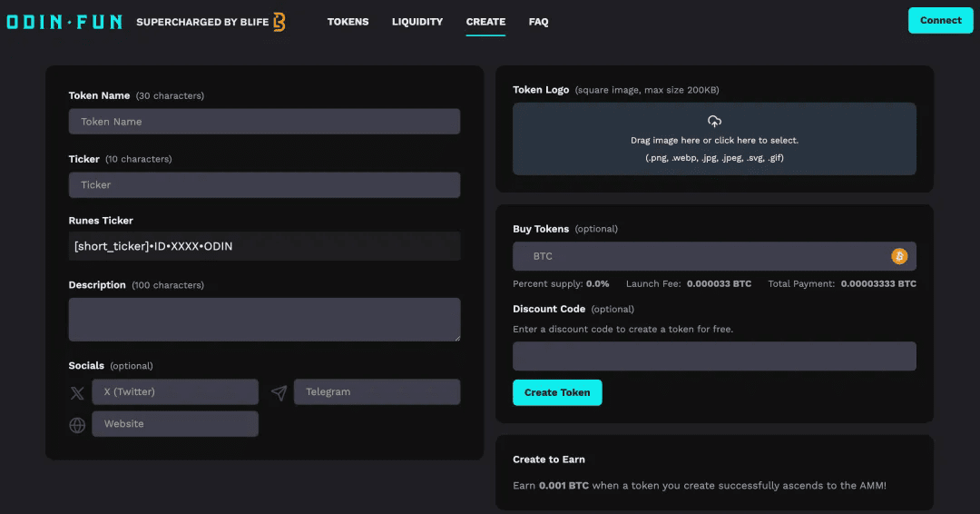The height and width of the screenshot is (514, 980).
Task: Click the Telegram link input field
Action: [377, 392]
